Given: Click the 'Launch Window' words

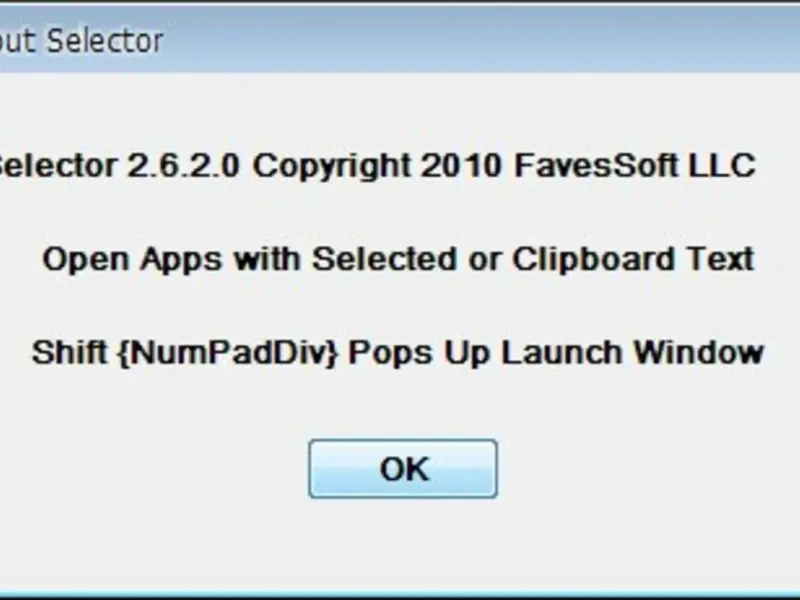Looking at the screenshot, I should [x=633, y=352].
